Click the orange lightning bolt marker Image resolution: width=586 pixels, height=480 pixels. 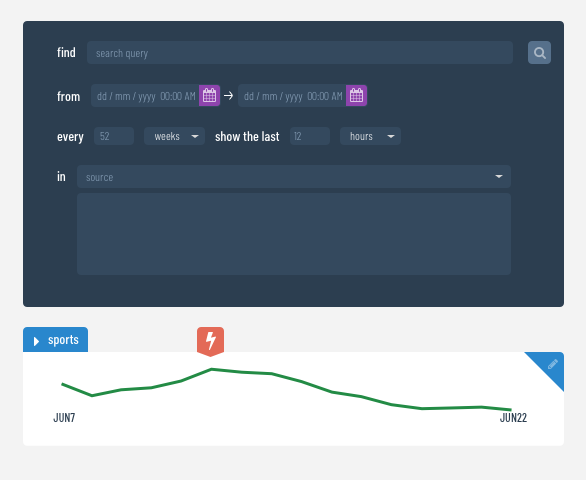[210, 341]
